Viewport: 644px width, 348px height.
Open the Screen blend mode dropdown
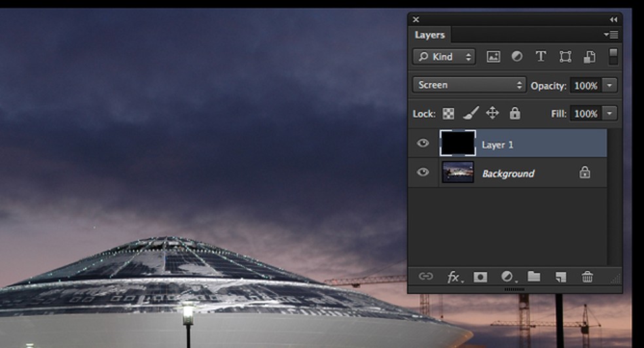(x=469, y=85)
